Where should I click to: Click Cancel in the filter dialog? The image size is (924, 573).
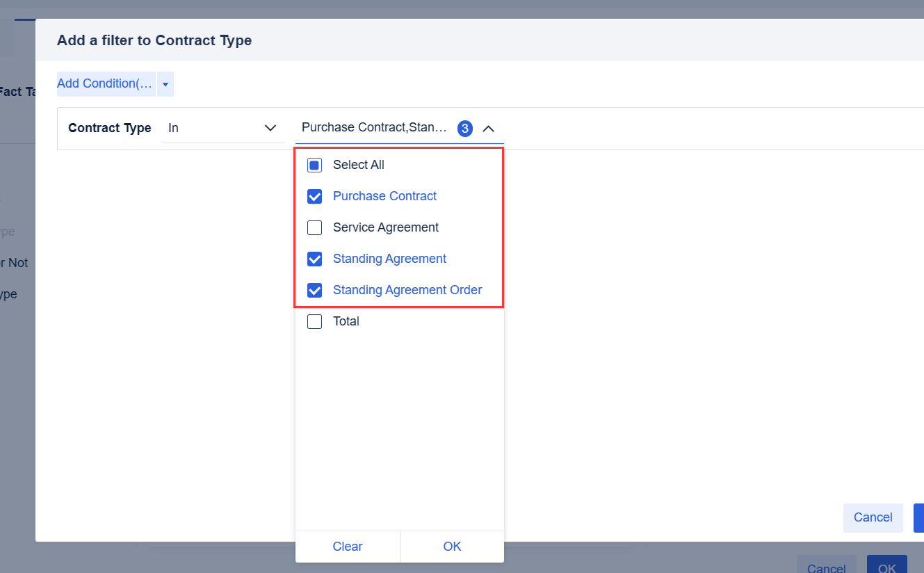(x=873, y=517)
